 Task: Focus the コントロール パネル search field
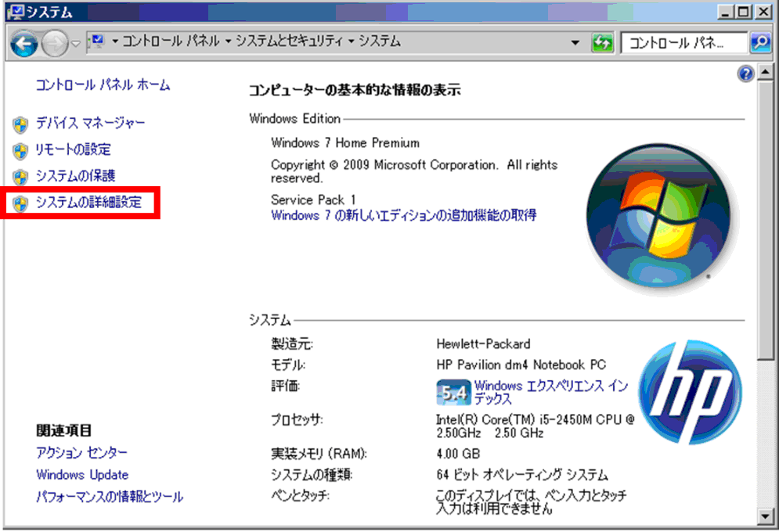coord(683,43)
